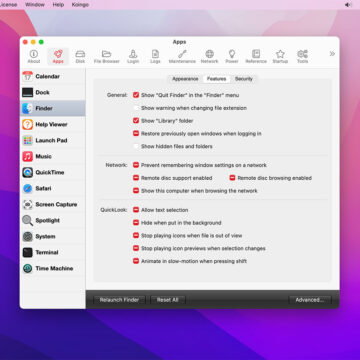Select Spotlight in the sidebar

pos(53,220)
